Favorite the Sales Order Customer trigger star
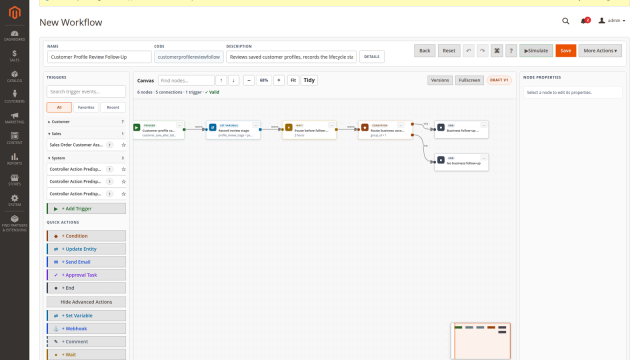This screenshot has height=360, width=640. point(124,145)
